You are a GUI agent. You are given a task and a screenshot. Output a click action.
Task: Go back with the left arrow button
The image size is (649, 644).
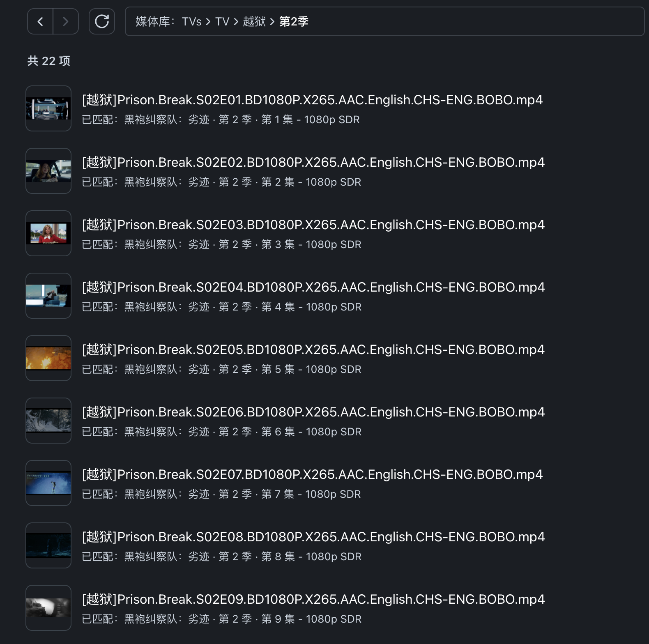40,21
